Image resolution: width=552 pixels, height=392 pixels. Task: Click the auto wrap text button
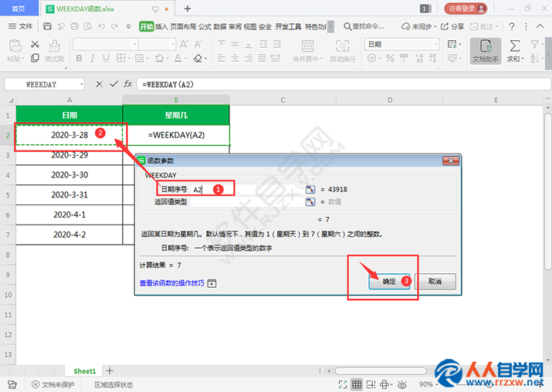(x=343, y=51)
